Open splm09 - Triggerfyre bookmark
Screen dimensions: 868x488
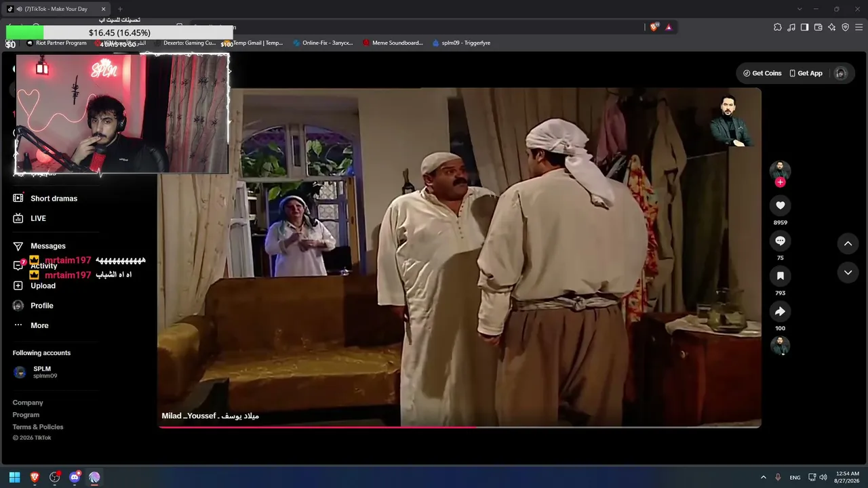(461, 43)
